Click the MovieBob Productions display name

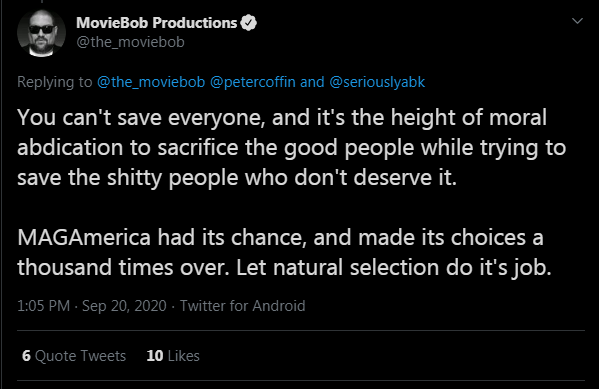click(157, 23)
